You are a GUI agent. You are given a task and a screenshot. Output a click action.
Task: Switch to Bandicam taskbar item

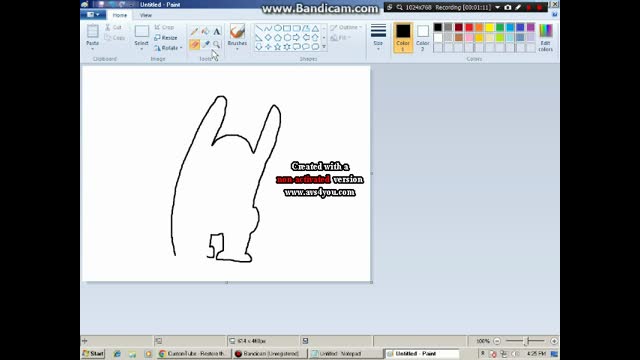point(270,353)
